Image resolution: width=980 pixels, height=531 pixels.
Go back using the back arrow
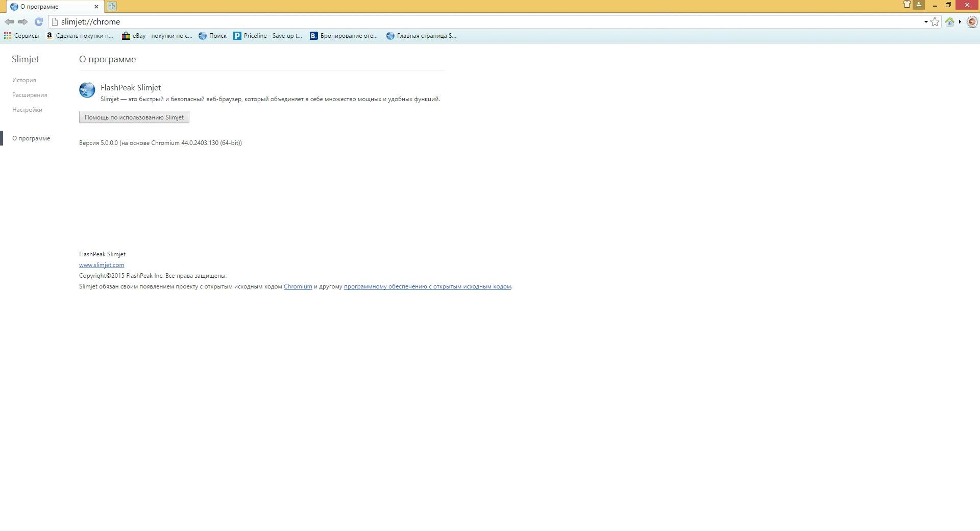click(x=9, y=22)
